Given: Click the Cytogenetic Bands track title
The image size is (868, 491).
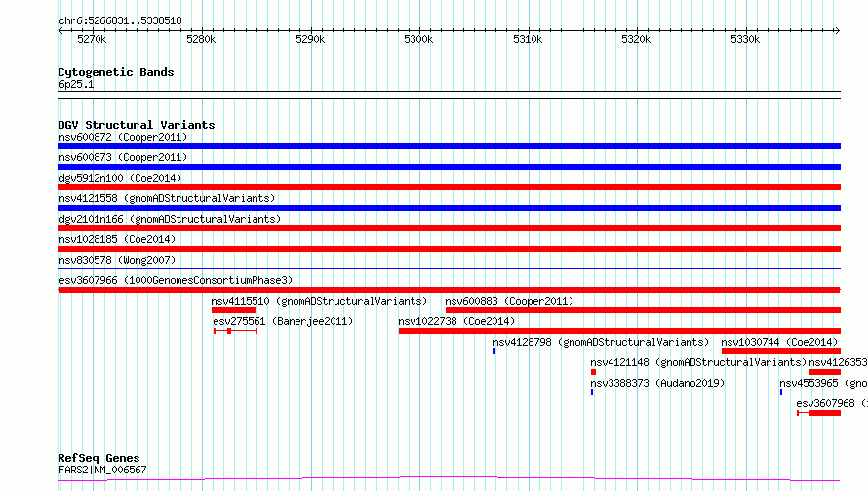Looking at the screenshot, I should (116, 72).
